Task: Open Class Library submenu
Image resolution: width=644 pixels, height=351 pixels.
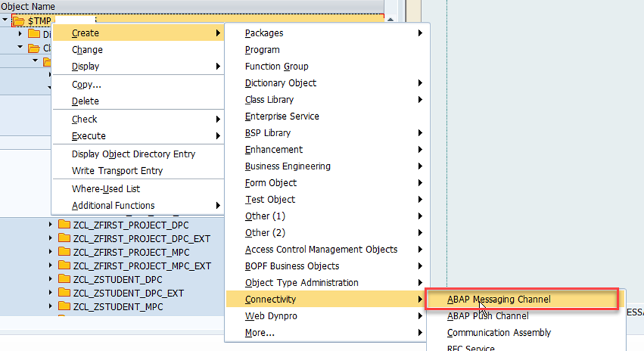Action: coord(327,100)
